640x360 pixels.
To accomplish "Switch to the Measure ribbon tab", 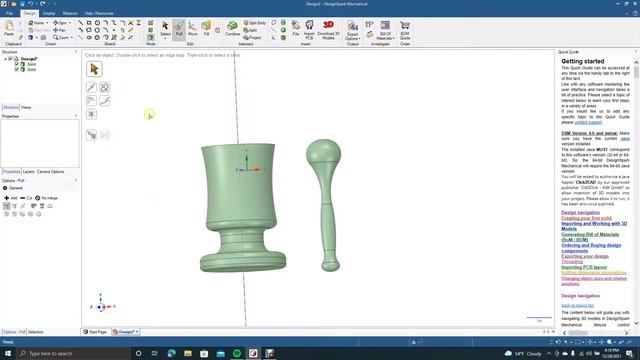I will (70, 13).
